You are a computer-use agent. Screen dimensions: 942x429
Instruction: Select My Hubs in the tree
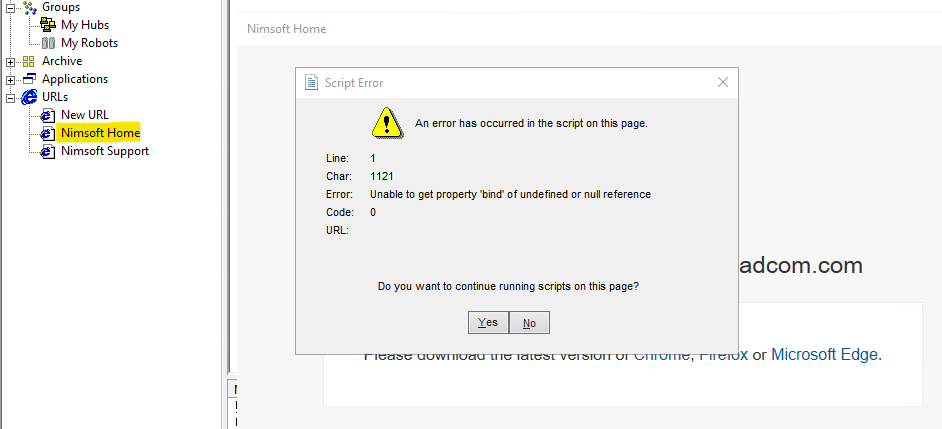(85, 25)
